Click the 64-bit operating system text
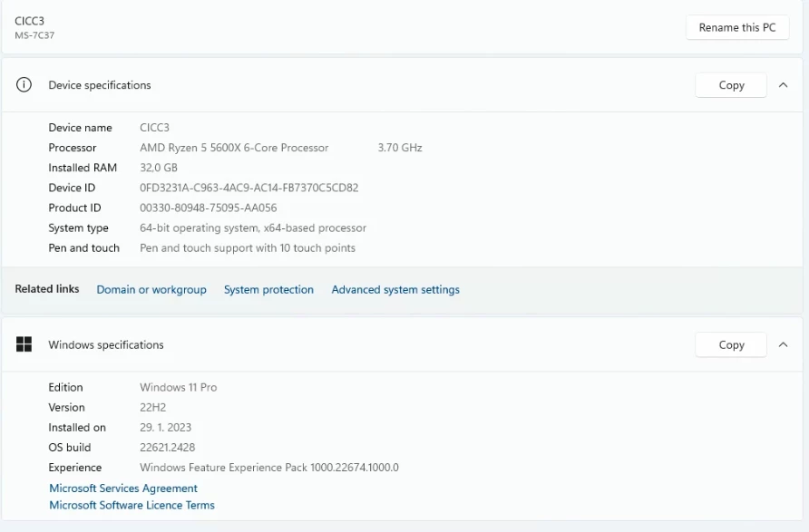This screenshot has width=809, height=532. point(253,227)
